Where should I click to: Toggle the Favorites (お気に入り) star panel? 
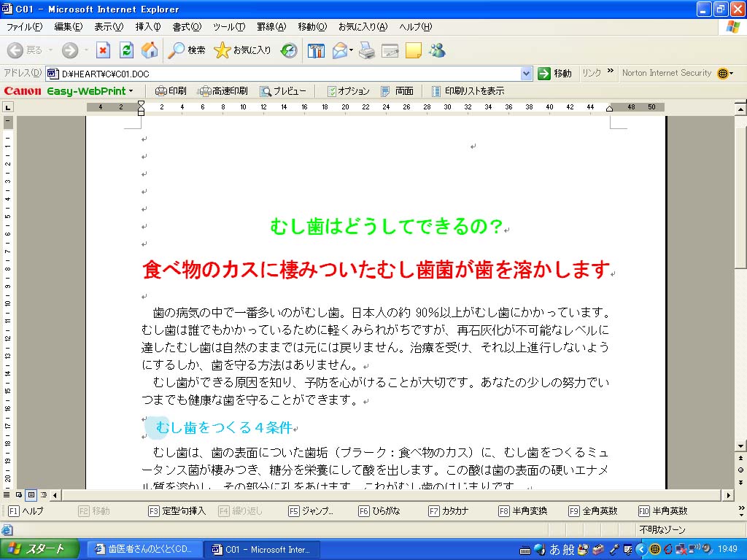tap(242, 50)
